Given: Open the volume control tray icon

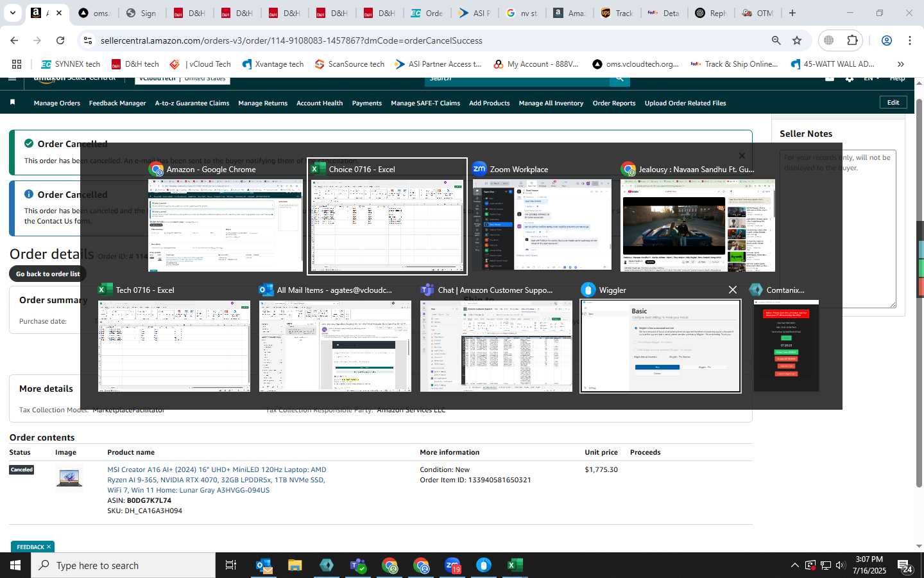Looking at the screenshot, I should pos(841,565).
